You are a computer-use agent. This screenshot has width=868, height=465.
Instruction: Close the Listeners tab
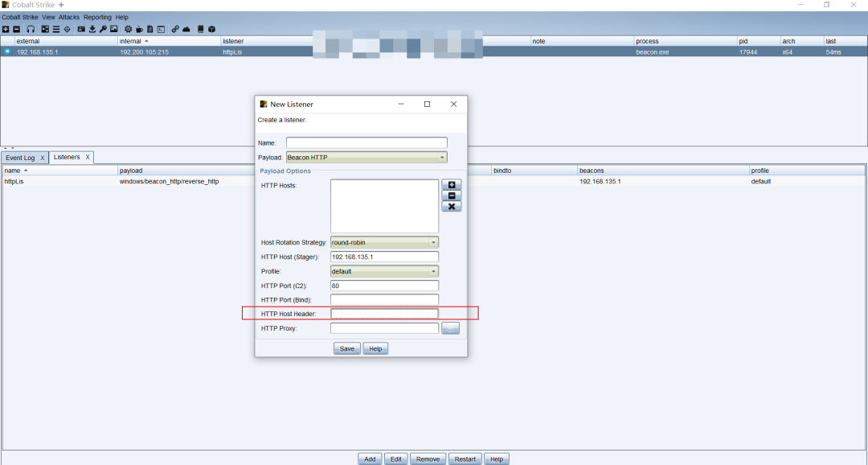tap(88, 158)
